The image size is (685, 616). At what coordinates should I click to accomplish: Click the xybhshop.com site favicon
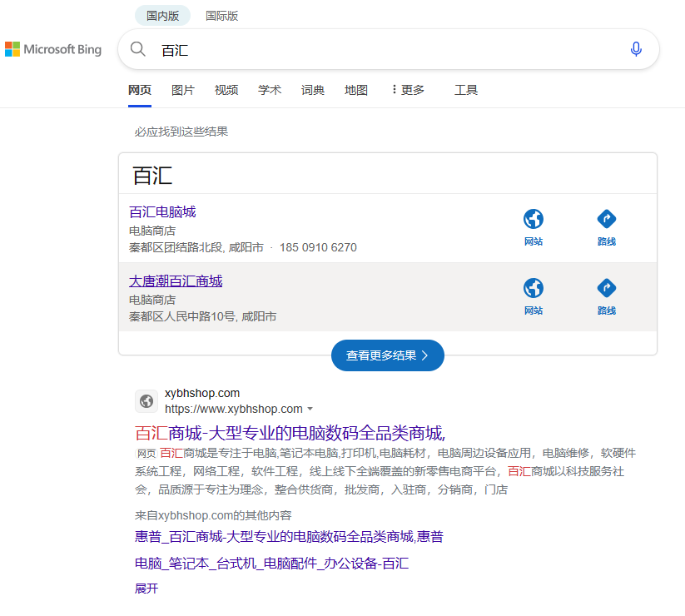point(146,400)
